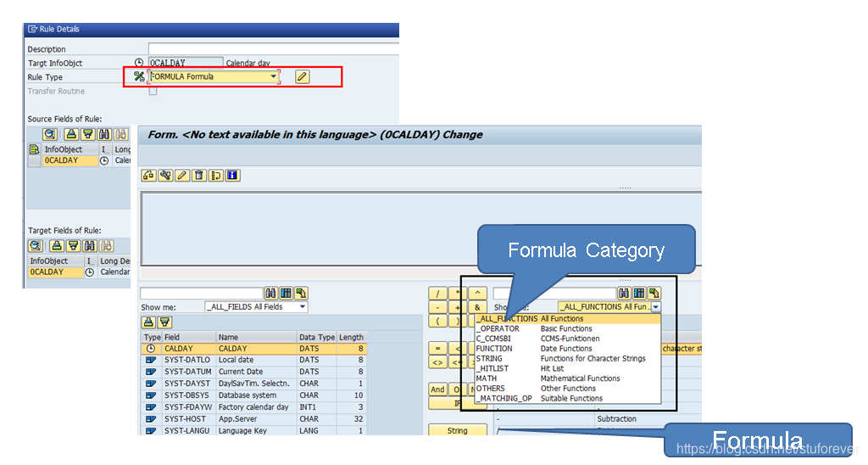Choose C_CCMSBI CCMS-Funktionen from list
868x465 pixels.
click(568, 339)
